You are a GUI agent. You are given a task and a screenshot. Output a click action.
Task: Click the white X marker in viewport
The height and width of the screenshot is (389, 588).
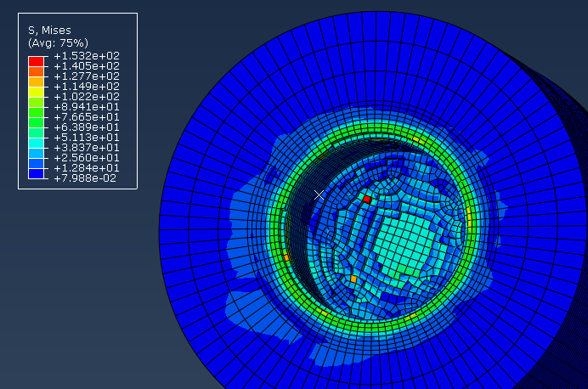point(319,194)
